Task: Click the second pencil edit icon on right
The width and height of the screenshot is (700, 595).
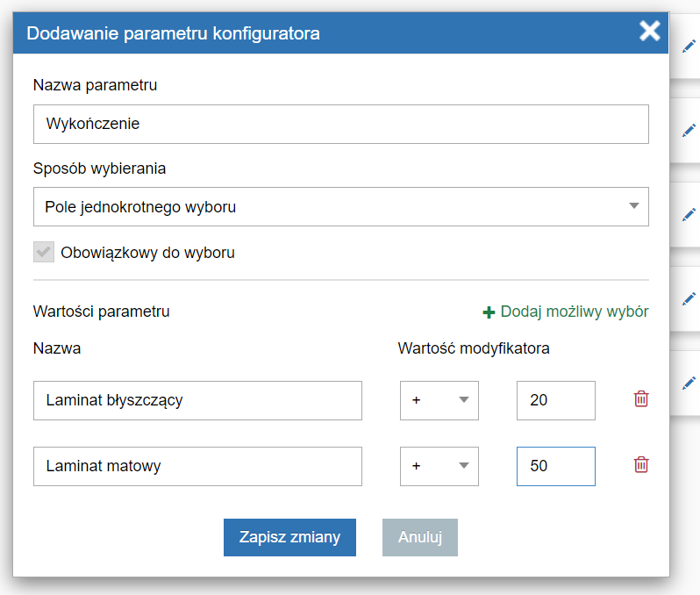Action: [689, 130]
